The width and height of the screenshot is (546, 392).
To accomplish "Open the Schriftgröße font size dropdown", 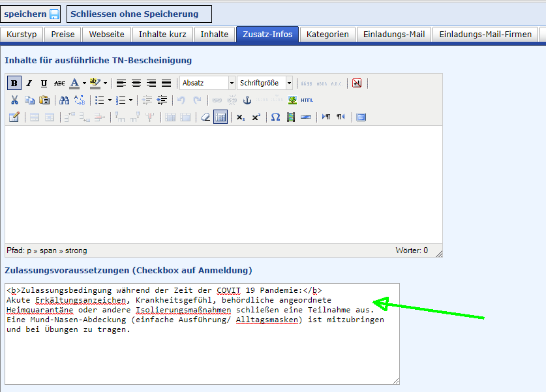I will click(265, 83).
